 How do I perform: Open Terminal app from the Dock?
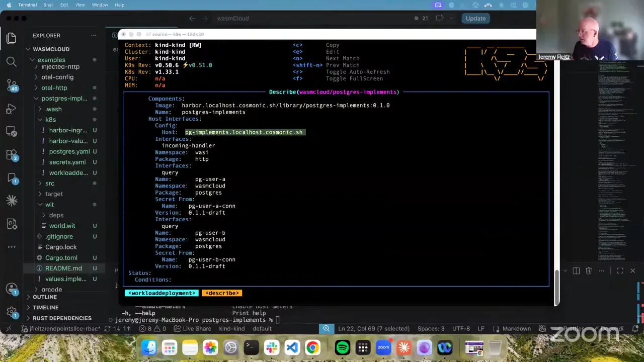click(x=251, y=347)
